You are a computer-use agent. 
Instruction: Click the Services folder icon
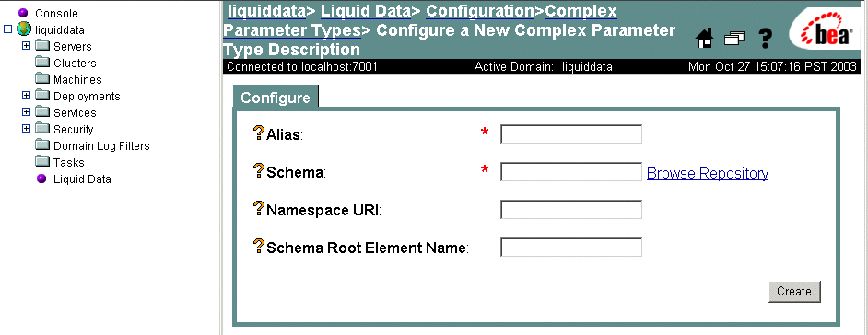tap(42, 112)
